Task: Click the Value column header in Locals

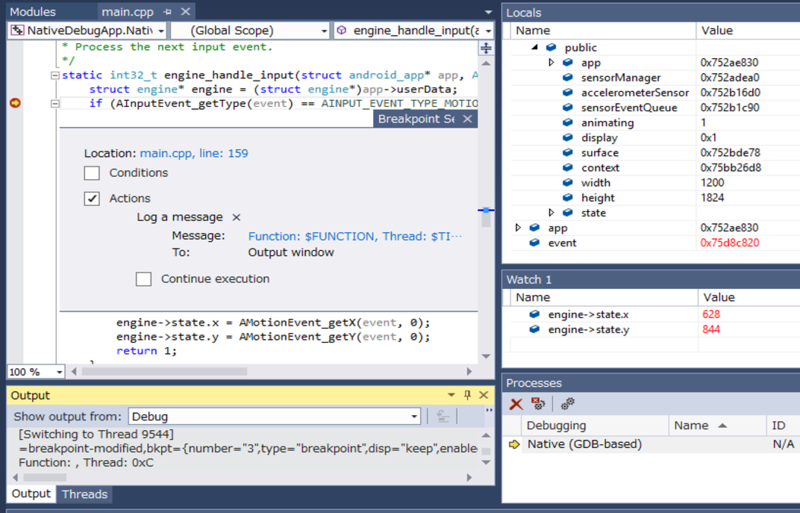Action: tap(748, 31)
